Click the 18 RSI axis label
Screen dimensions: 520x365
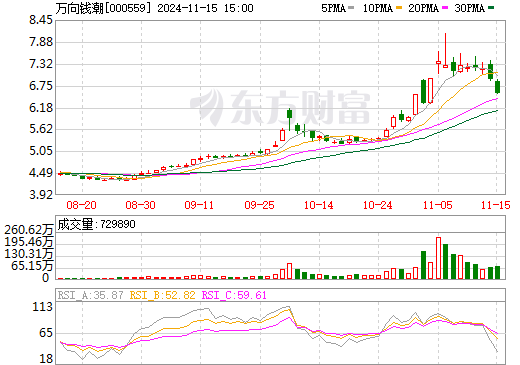(x=46, y=359)
